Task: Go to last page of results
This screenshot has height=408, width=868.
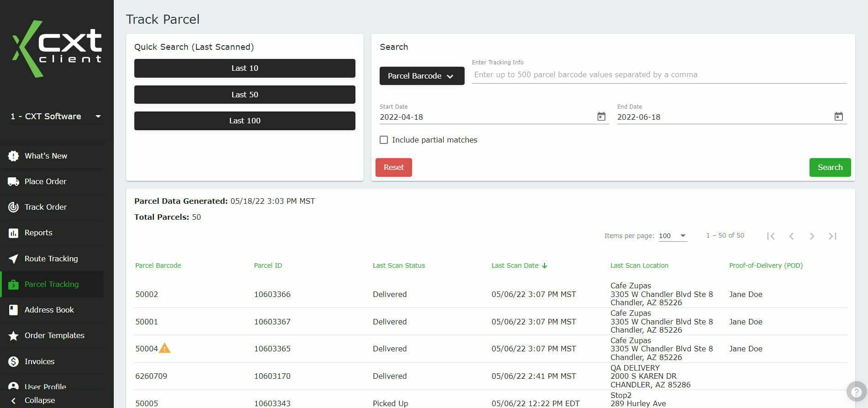Action: pyautogui.click(x=832, y=236)
